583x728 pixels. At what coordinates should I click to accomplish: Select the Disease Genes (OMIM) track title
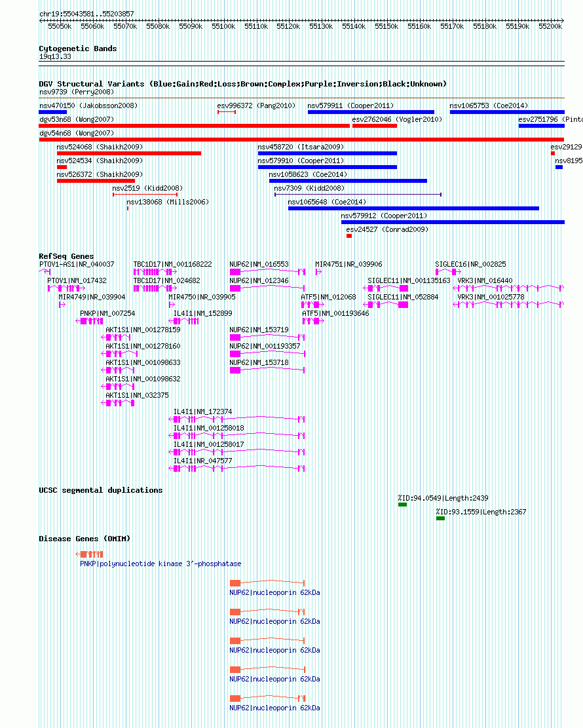85,539
